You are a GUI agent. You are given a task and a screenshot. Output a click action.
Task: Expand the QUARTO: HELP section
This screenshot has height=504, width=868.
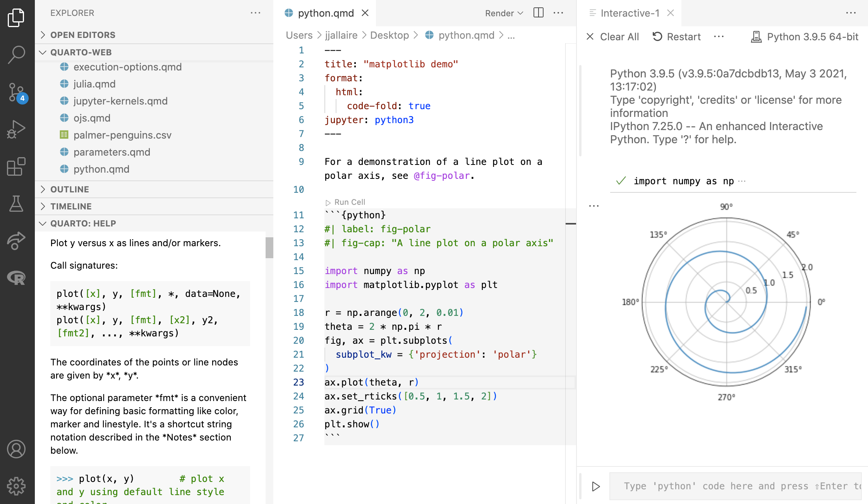click(x=83, y=223)
